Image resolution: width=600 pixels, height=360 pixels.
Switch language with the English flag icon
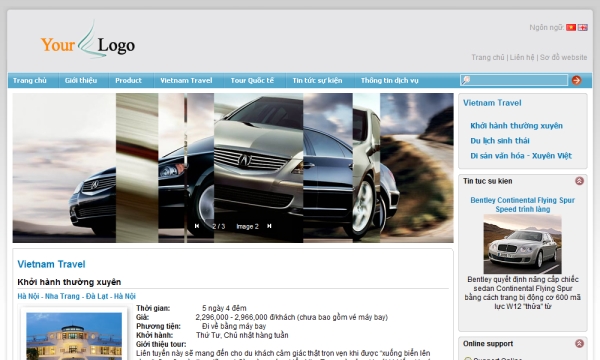click(582, 28)
